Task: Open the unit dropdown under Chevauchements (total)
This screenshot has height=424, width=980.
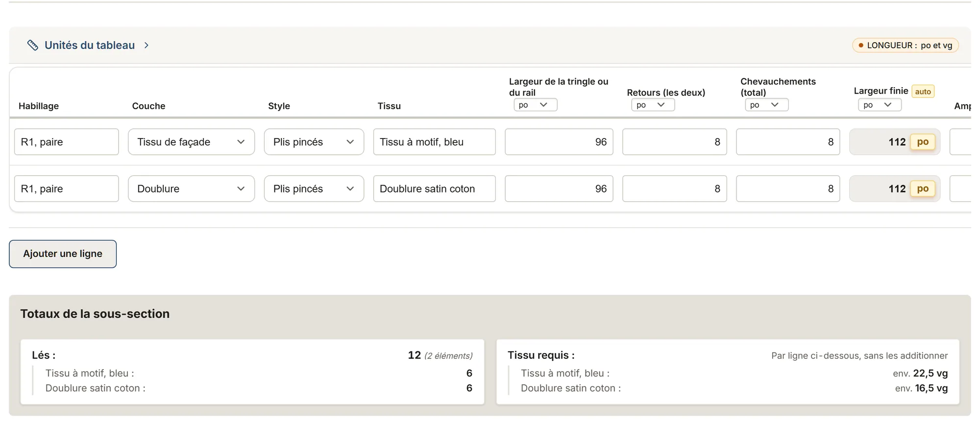Action: (x=767, y=105)
